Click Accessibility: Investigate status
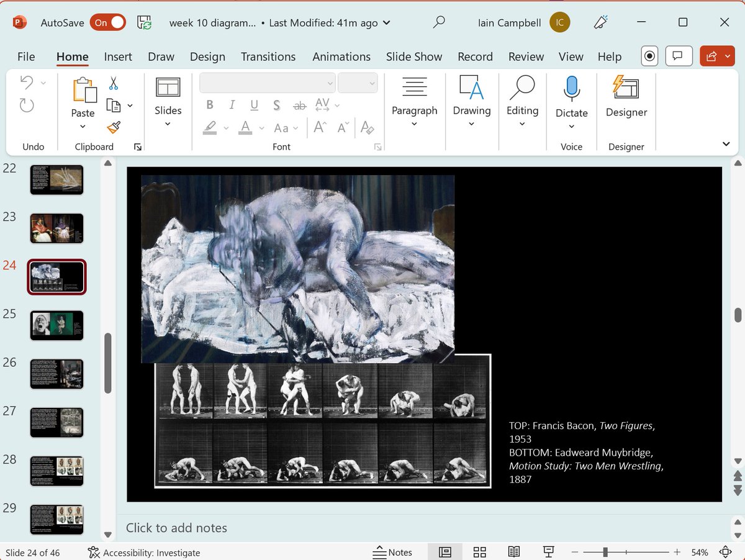The width and height of the screenshot is (745, 560). [x=144, y=553]
